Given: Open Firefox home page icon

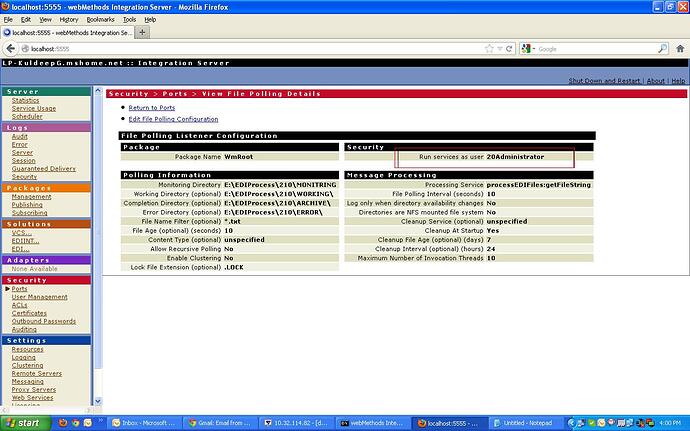Looking at the screenshot, I should 680,49.
